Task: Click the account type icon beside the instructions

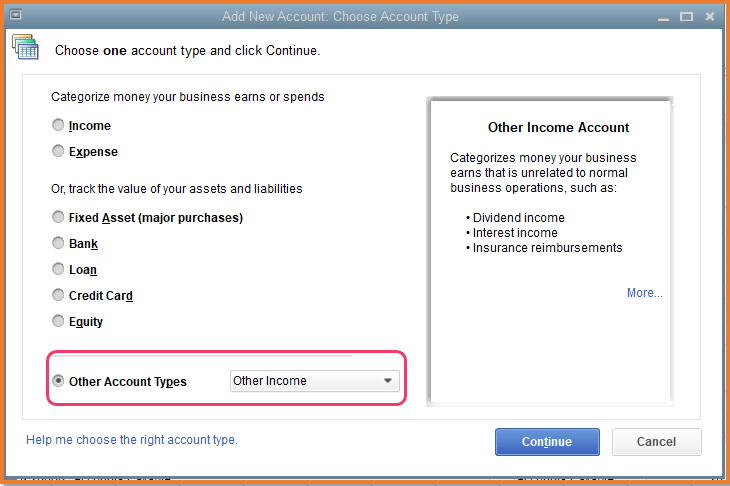Action: pyautogui.click(x=25, y=46)
